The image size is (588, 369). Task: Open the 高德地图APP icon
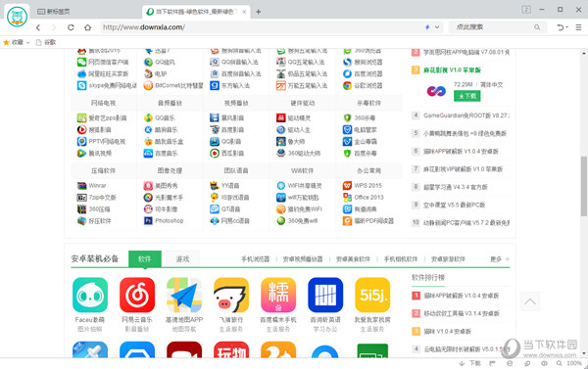click(x=184, y=296)
